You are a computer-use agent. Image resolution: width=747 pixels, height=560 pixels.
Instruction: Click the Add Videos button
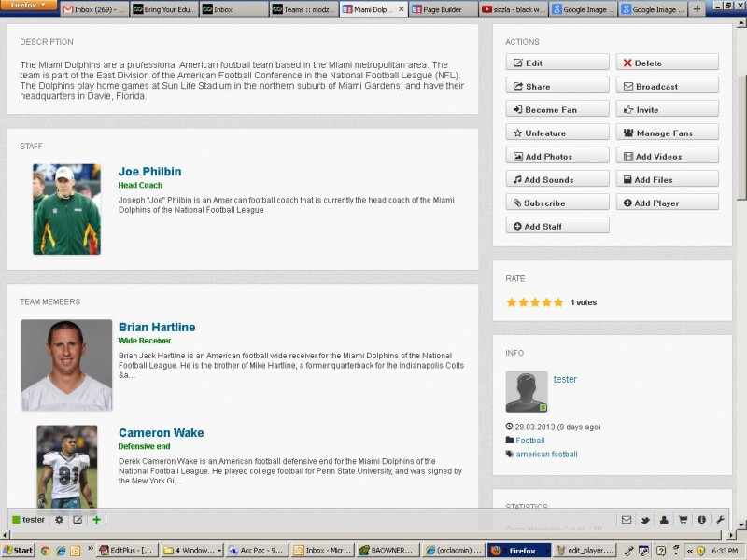pyautogui.click(x=668, y=156)
